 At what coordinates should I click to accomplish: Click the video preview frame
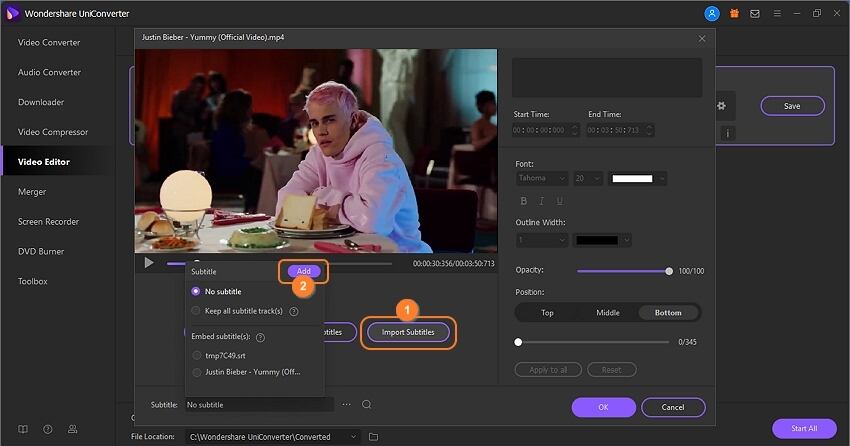pyautogui.click(x=316, y=151)
